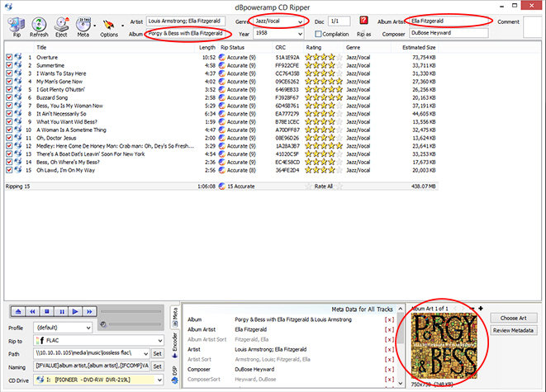This screenshot has width=546, height=392.
Task: Open the Year dropdown showing 1958
Action: [300, 34]
